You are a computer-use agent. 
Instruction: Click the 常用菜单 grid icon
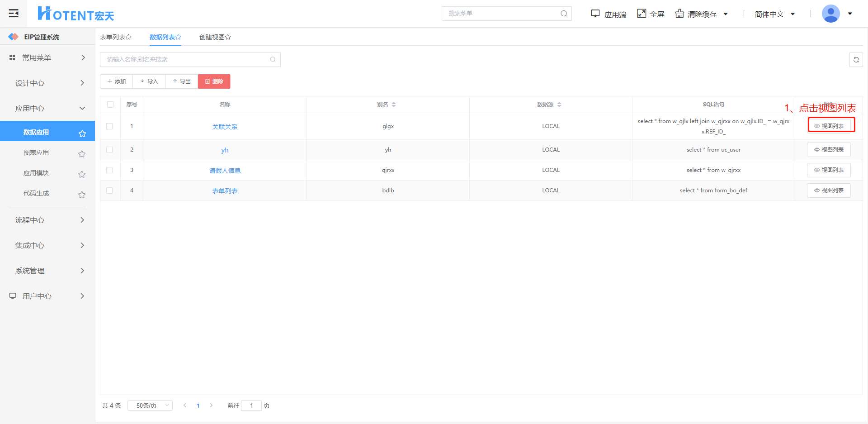pyautogui.click(x=12, y=57)
